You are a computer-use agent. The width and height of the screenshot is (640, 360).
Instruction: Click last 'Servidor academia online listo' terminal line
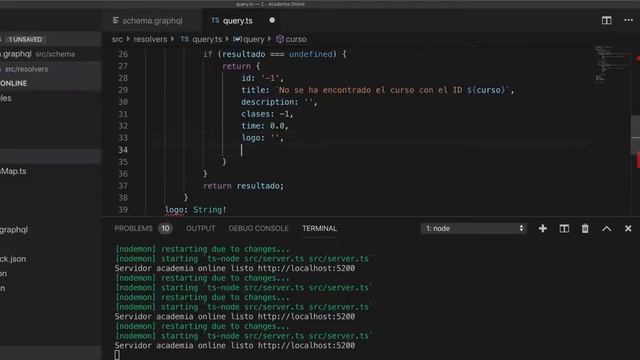(x=235, y=345)
